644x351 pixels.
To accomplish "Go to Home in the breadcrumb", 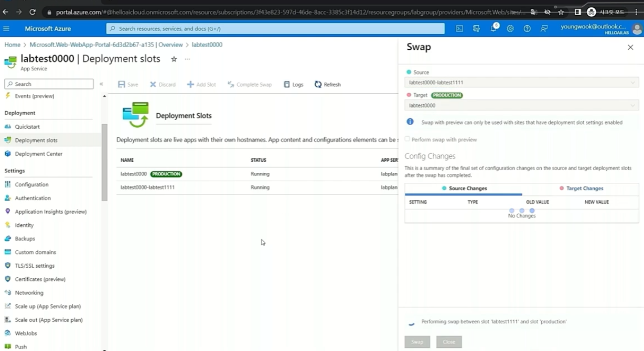I will tap(13, 45).
